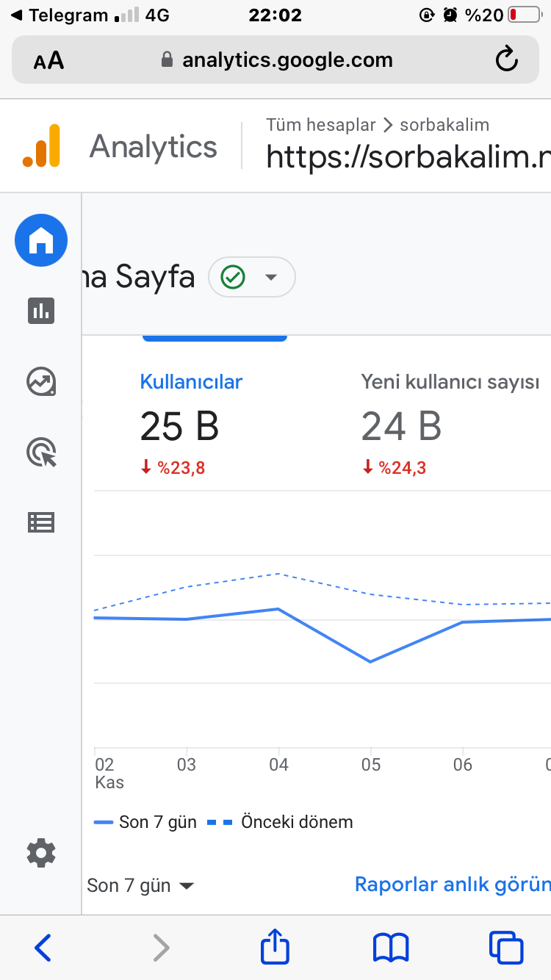Select the Kullanıcılar metric tab
Viewport: 551px width, 980px height.
click(191, 382)
